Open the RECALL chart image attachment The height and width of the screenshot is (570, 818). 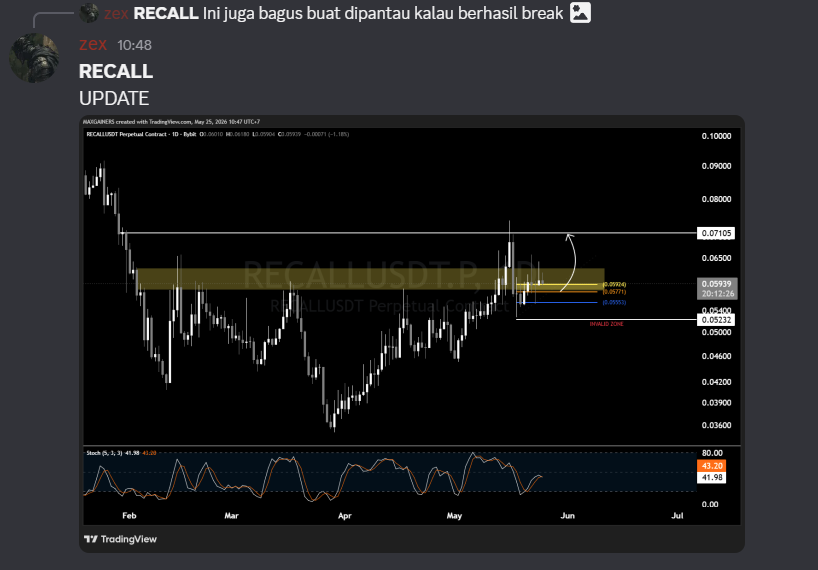(x=412, y=334)
